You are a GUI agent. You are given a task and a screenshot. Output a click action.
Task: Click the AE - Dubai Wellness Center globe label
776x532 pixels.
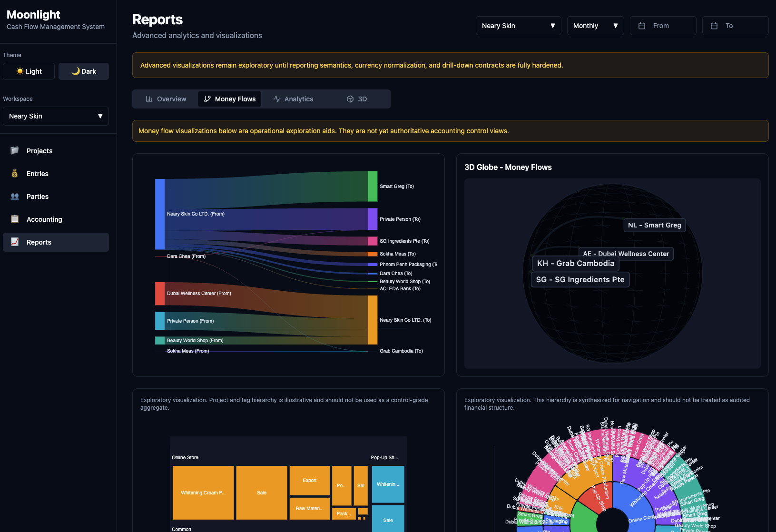626,254
